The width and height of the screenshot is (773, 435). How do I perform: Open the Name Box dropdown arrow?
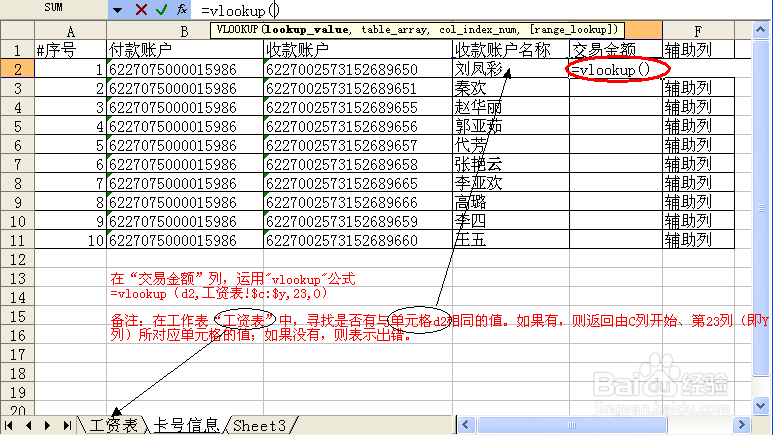coord(117,9)
